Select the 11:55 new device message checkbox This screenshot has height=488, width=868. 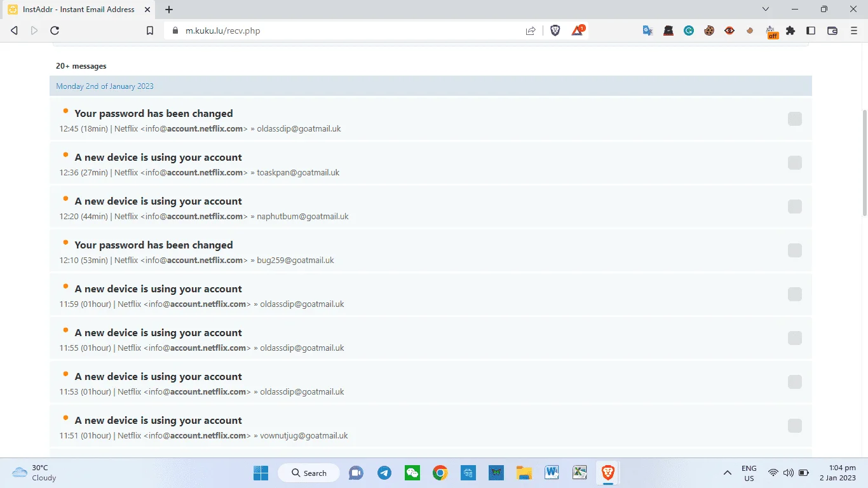[x=795, y=338]
